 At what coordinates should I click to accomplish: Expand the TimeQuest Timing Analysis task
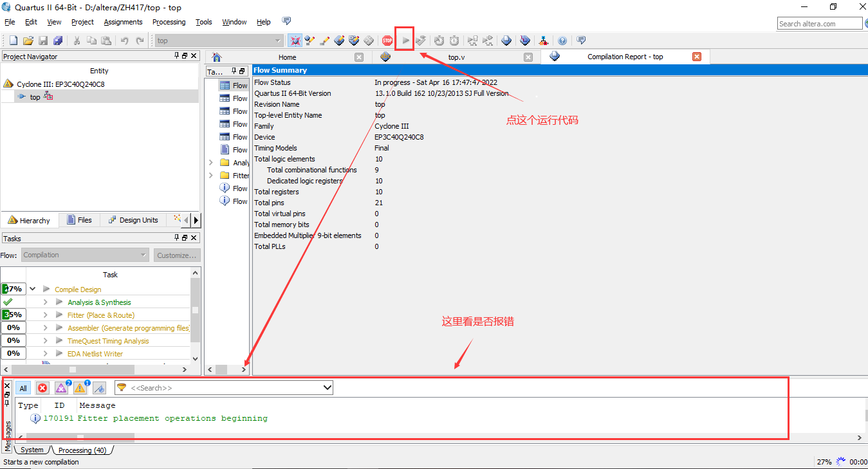pos(46,341)
